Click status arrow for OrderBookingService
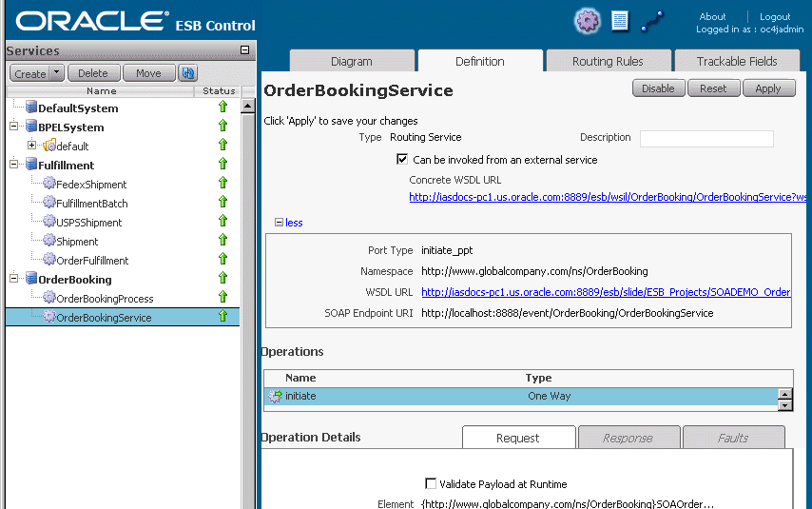 click(222, 316)
